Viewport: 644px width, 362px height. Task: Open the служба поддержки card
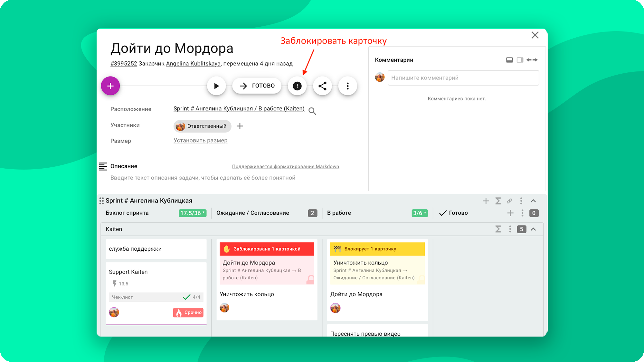tap(156, 249)
